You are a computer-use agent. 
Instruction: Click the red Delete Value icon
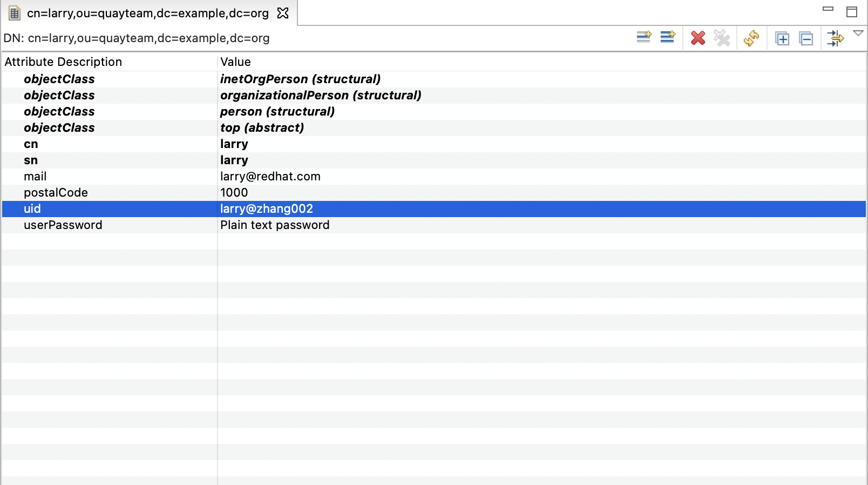point(698,38)
